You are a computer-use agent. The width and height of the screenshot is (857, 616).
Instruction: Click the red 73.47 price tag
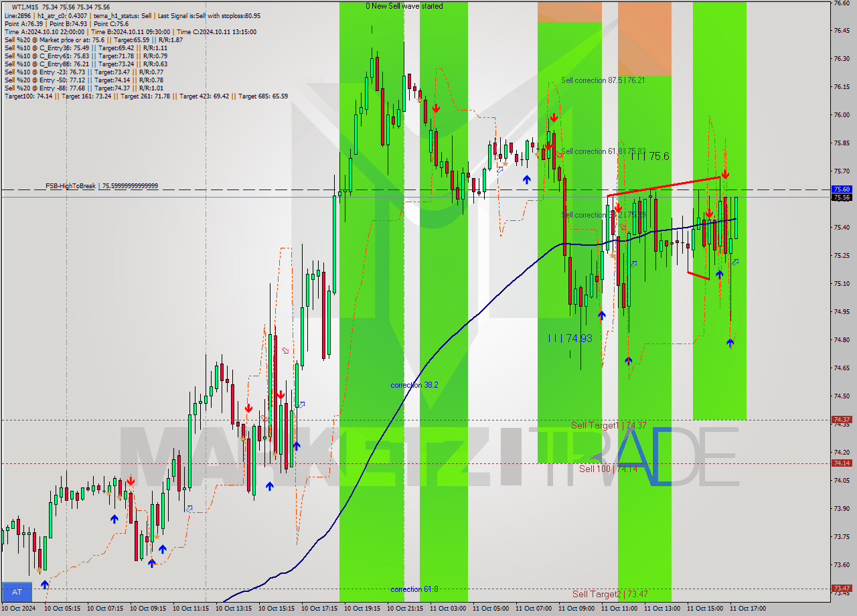(842, 589)
